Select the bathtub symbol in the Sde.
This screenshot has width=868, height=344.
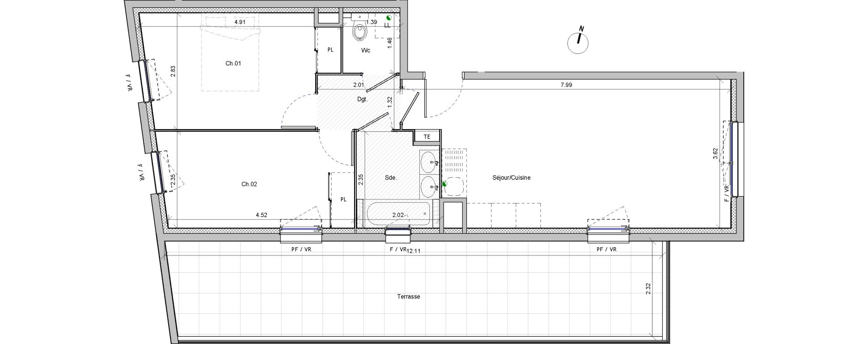(x=398, y=214)
